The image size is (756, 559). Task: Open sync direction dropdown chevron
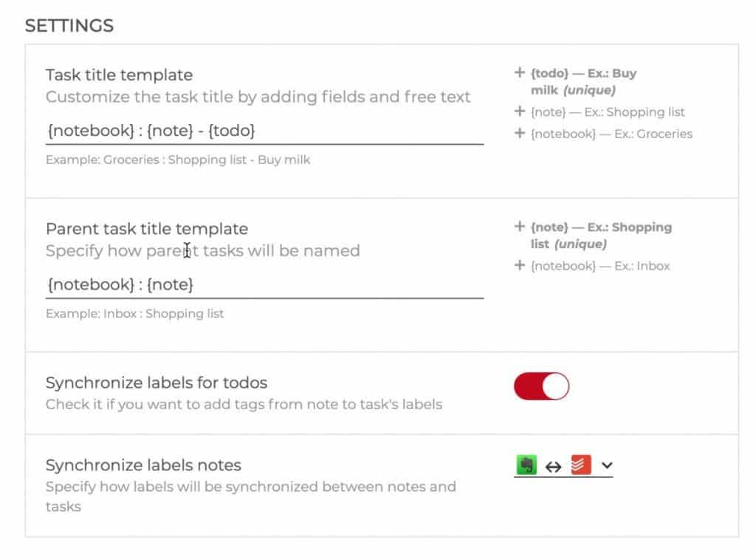[x=607, y=465]
